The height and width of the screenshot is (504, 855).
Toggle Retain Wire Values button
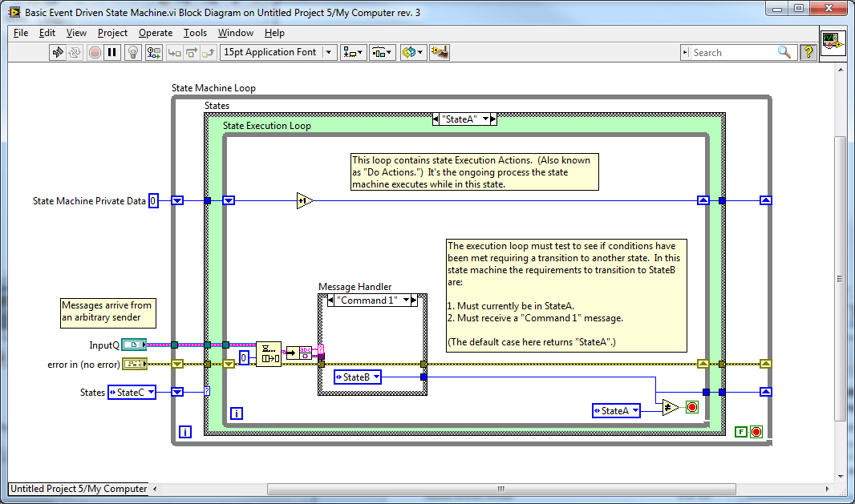pyautogui.click(x=154, y=52)
